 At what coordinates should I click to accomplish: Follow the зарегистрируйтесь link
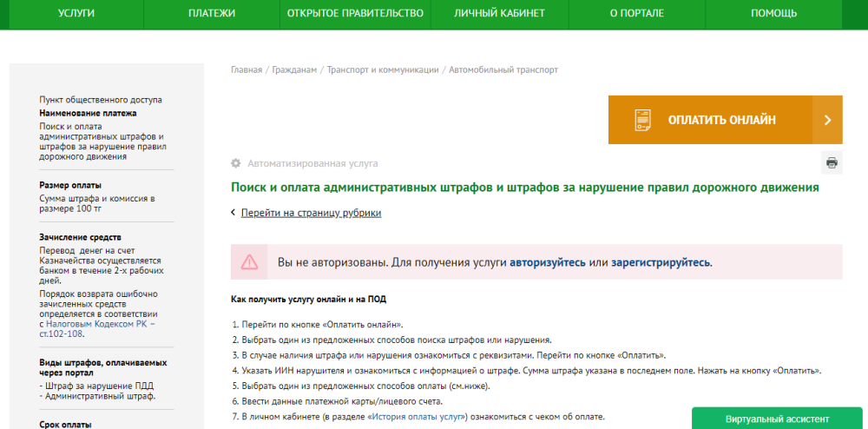[660, 261]
